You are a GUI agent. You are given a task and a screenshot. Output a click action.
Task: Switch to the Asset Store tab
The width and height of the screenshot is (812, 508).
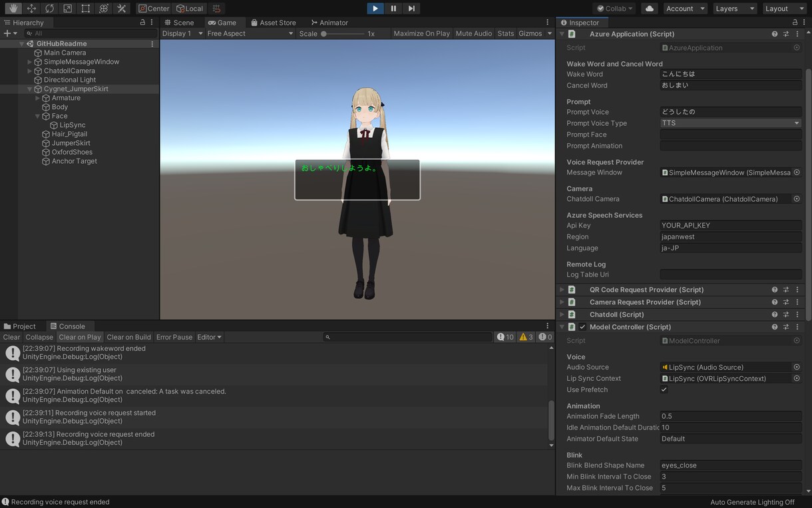[274, 22]
